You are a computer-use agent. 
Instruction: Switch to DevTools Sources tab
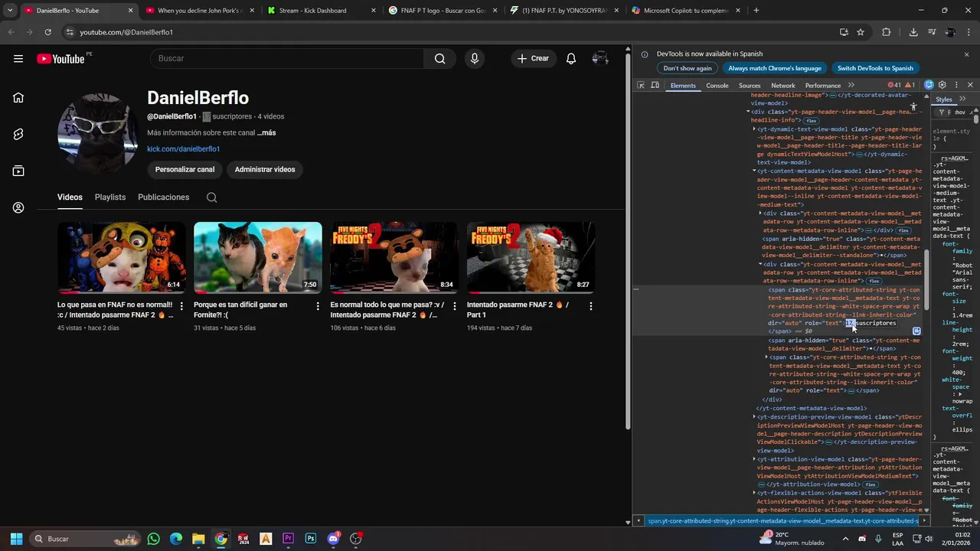click(750, 86)
